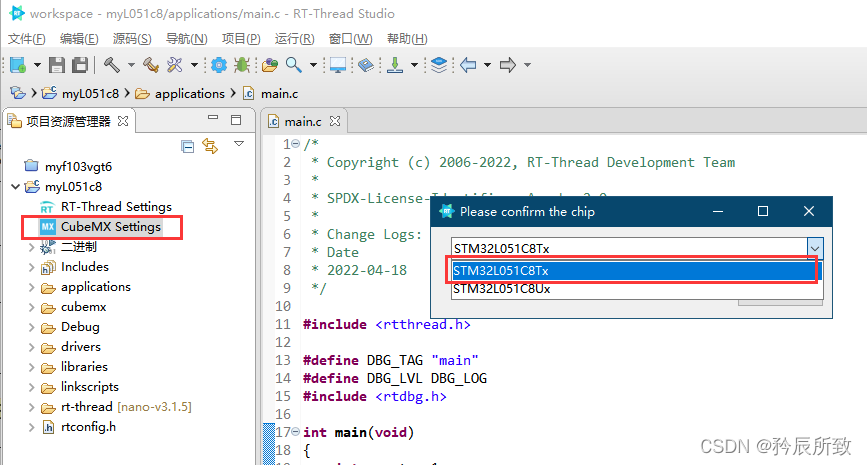This screenshot has height=465, width=867.
Task: Click the green bug Debug icon
Action: (x=242, y=65)
